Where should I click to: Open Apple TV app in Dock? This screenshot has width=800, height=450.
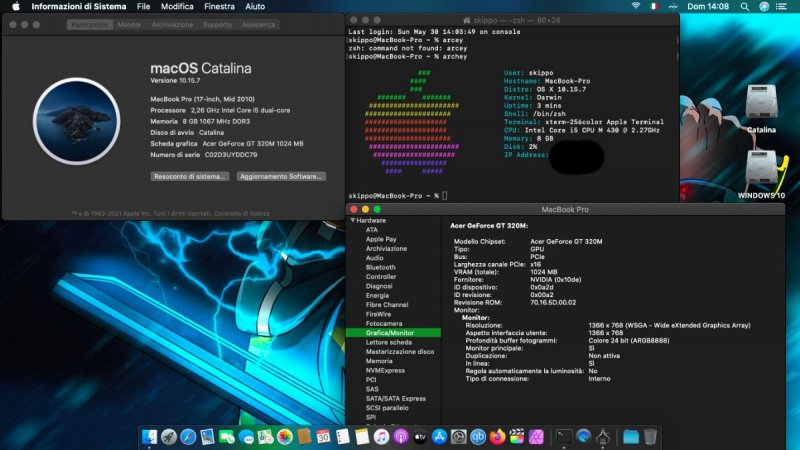[x=420, y=437]
